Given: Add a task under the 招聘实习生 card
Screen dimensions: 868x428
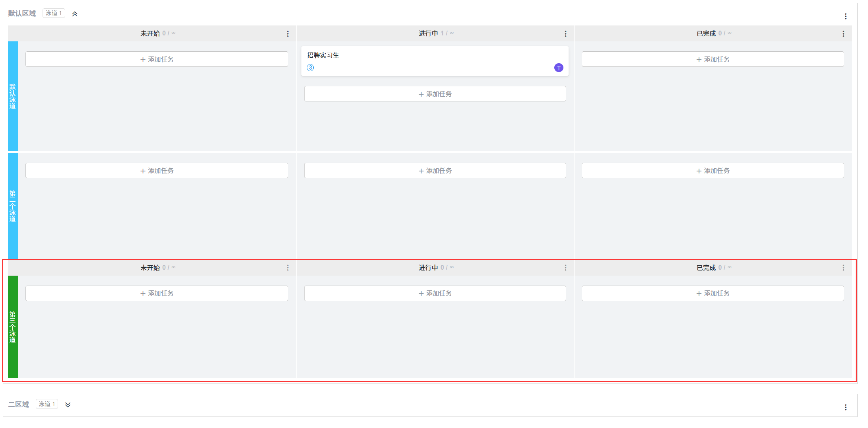Looking at the screenshot, I should coord(435,94).
